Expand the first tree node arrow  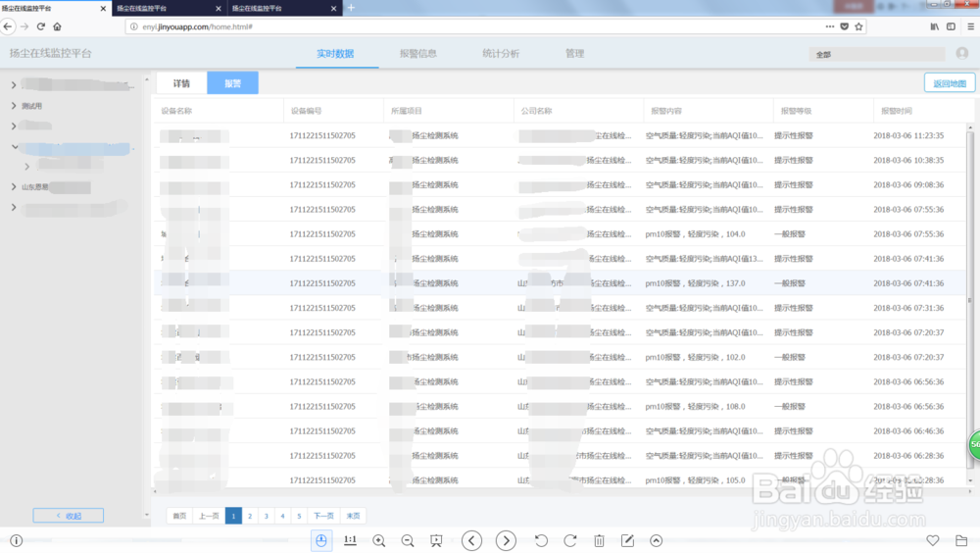[x=14, y=84]
